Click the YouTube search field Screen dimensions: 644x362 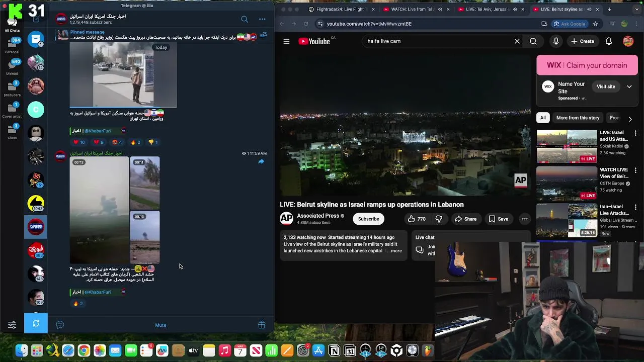point(438,41)
